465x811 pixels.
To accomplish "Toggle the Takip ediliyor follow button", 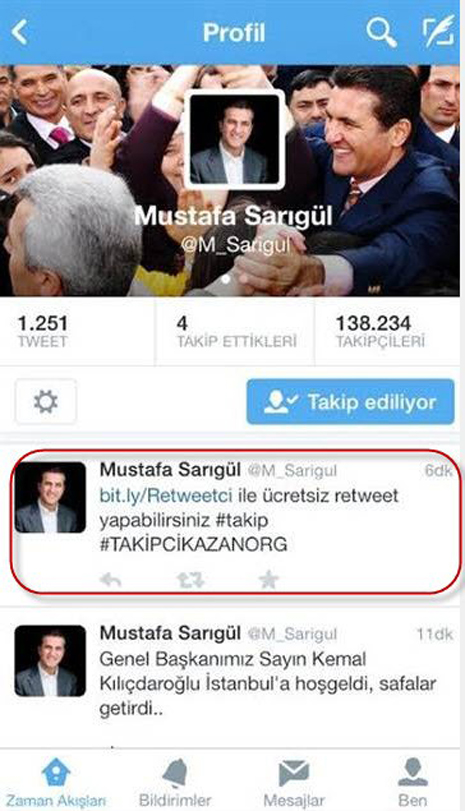I will (x=350, y=402).
